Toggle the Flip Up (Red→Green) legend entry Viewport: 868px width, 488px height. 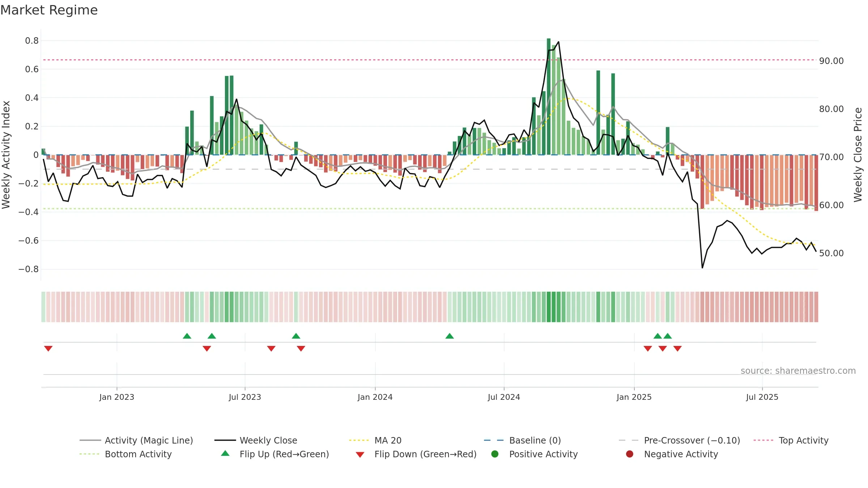coord(275,454)
